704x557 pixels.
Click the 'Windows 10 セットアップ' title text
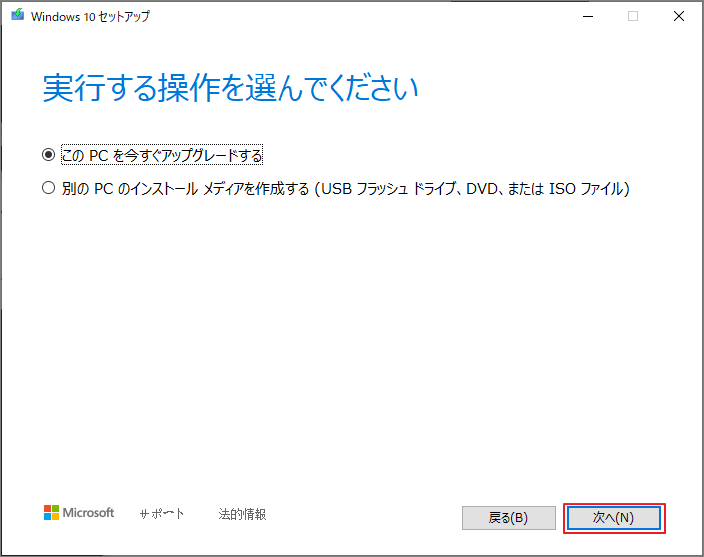[90, 17]
